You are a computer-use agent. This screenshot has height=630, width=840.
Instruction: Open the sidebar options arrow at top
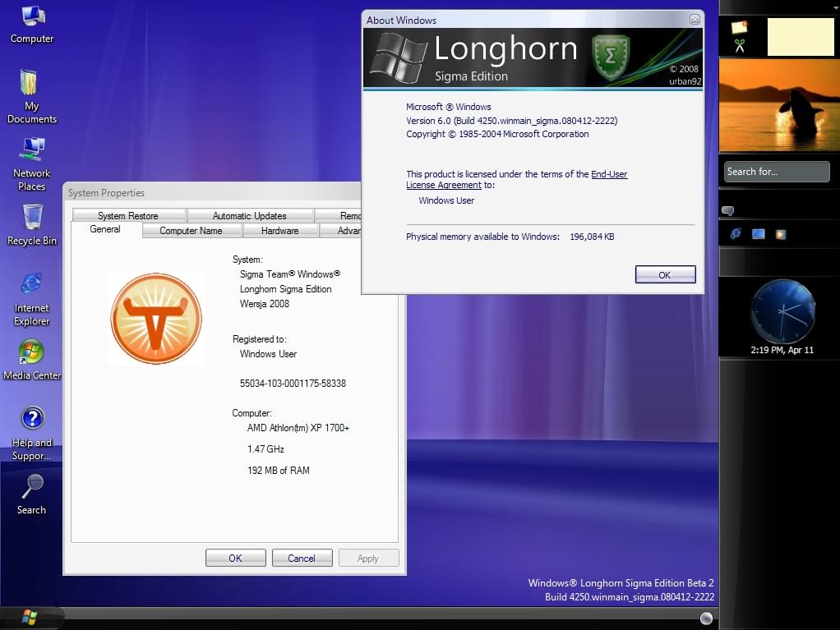click(x=836, y=7)
